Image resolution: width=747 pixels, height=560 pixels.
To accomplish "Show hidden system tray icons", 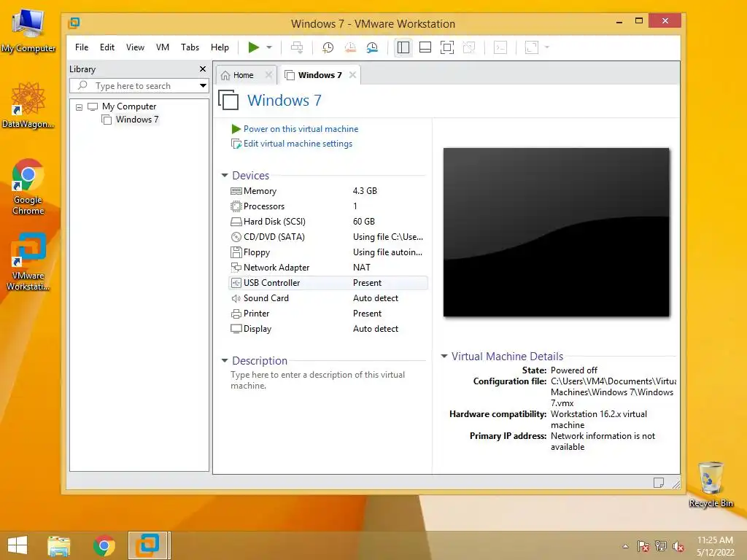I will [625, 546].
